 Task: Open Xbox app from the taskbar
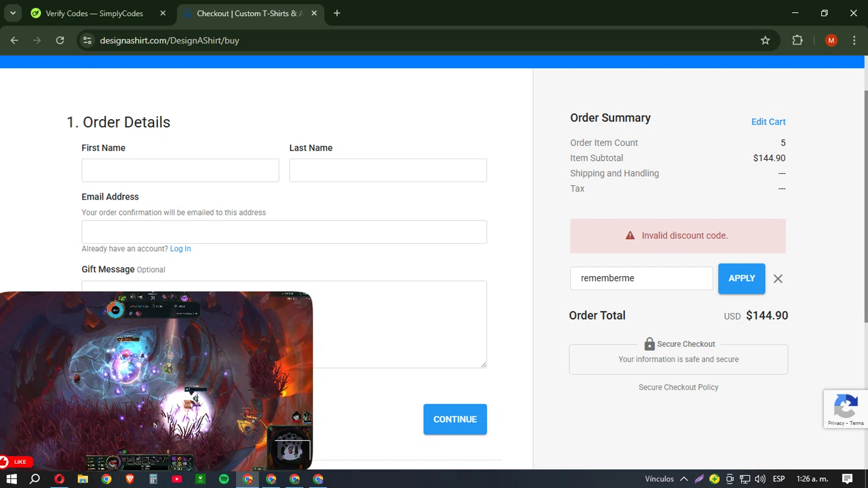[x=200, y=479]
